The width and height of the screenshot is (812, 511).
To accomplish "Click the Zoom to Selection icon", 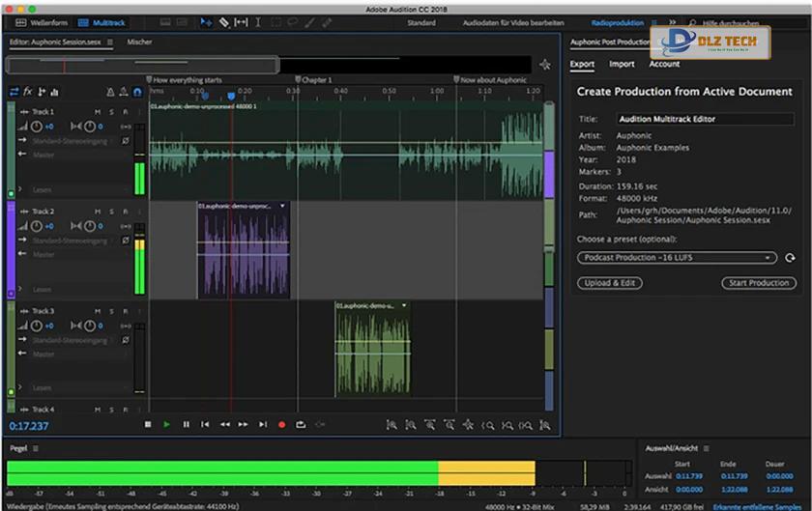I will coord(526,426).
